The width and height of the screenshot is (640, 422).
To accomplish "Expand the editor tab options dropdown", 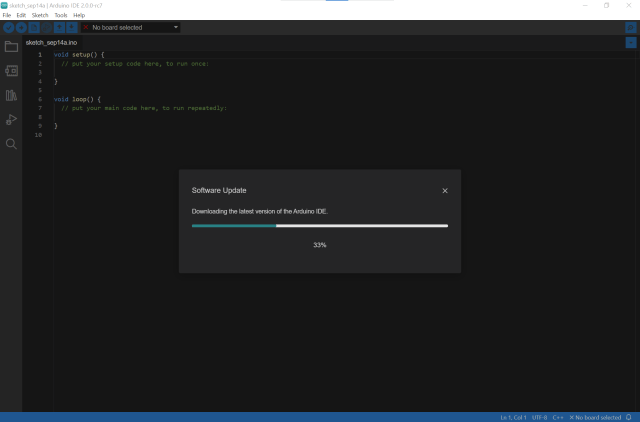I will [x=631, y=42].
